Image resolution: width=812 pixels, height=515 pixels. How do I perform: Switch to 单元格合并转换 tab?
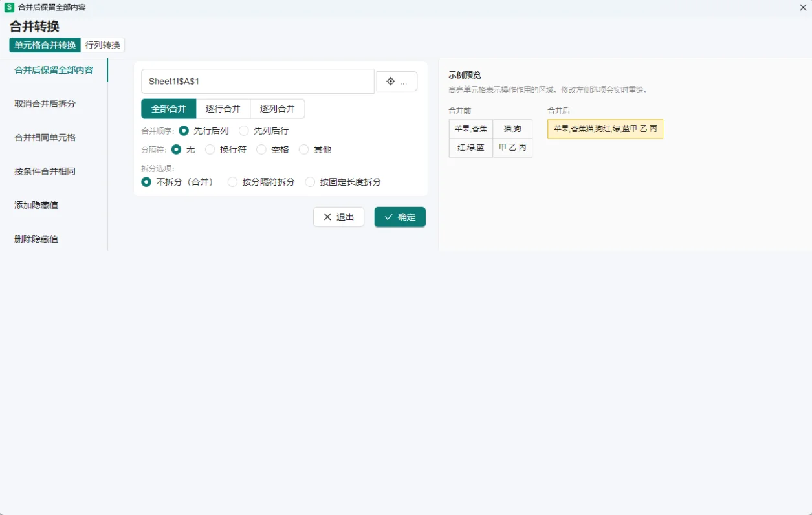point(45,45)
